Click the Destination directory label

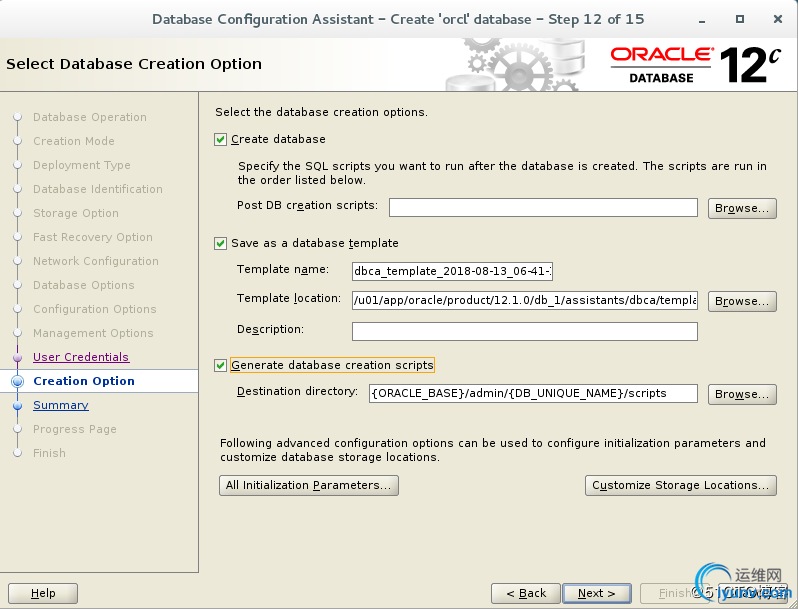pyautogui.click(x=297, y=391)
